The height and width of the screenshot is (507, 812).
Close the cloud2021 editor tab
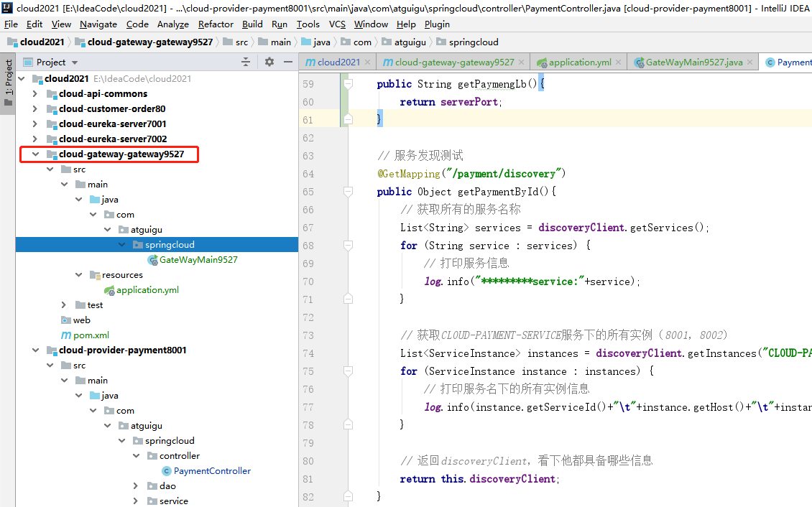368,62
